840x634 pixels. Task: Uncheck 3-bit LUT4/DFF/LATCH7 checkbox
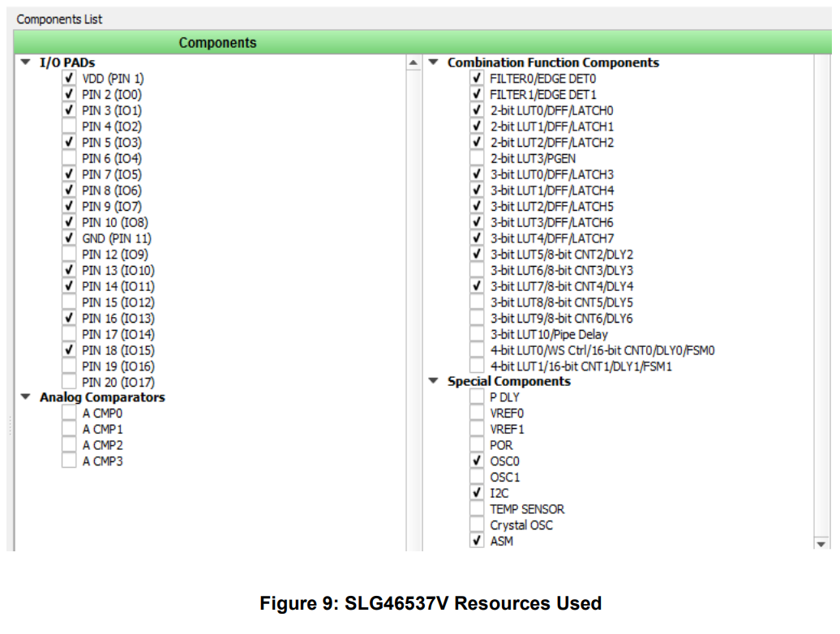coord(477,238)
